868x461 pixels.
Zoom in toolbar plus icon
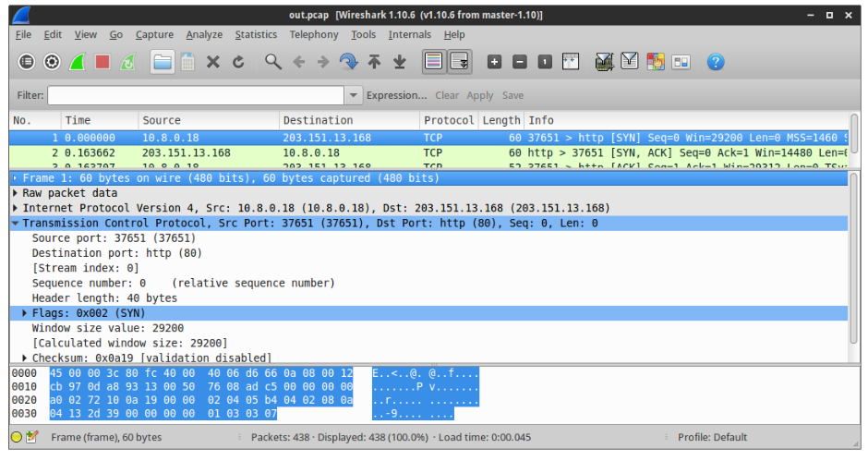coord(494,62)
